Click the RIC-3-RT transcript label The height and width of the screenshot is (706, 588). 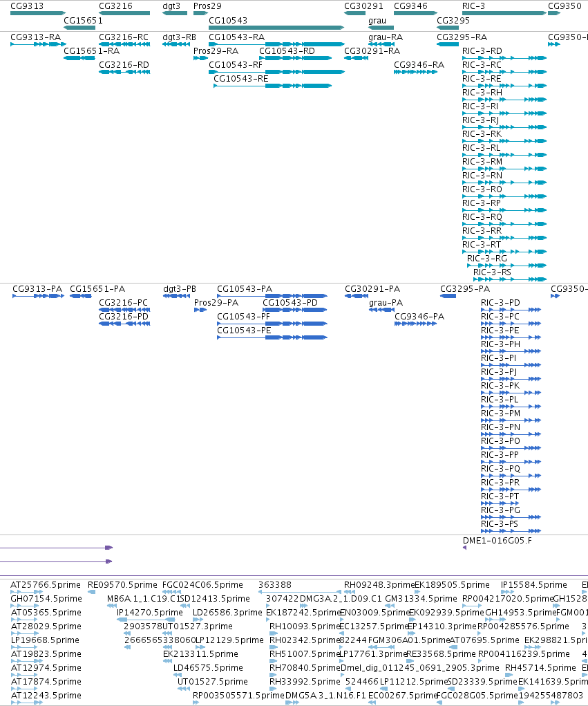(x=482, y=245)
